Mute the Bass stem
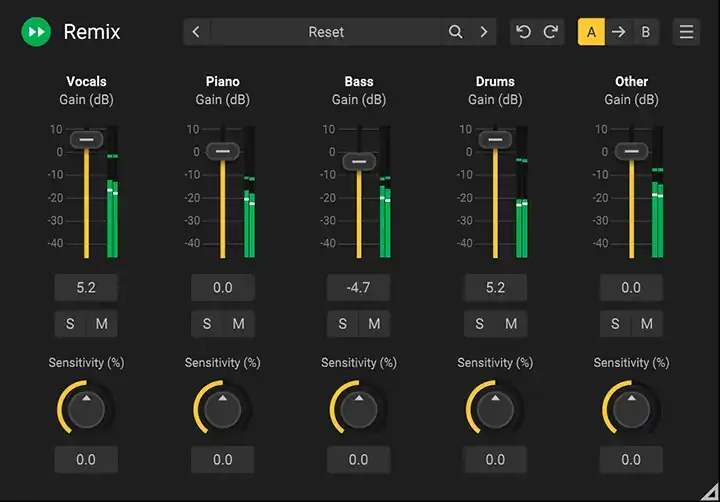This screenshot has width=720, height=502. click(374, 324)
